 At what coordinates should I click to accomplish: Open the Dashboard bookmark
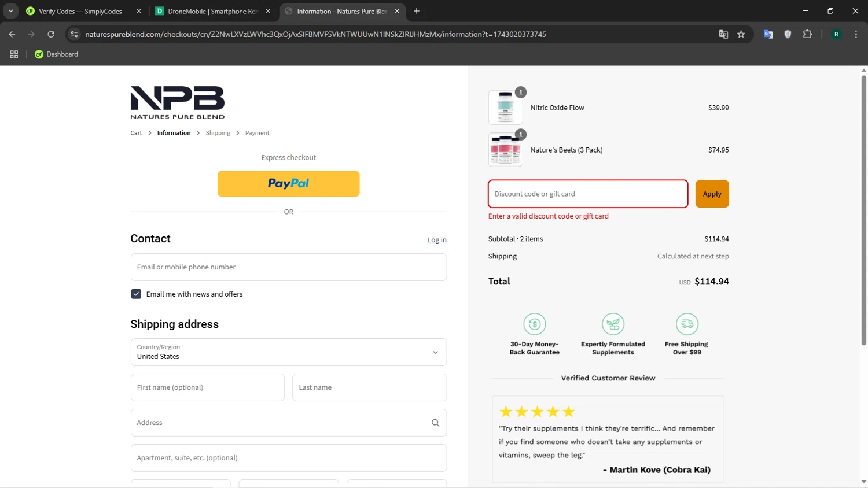tap(56, 54)
